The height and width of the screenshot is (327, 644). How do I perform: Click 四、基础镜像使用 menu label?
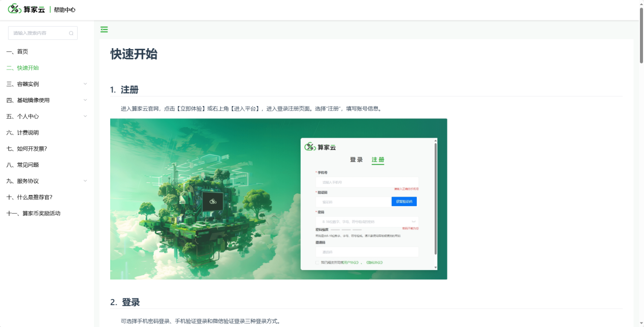click(28, 101)
